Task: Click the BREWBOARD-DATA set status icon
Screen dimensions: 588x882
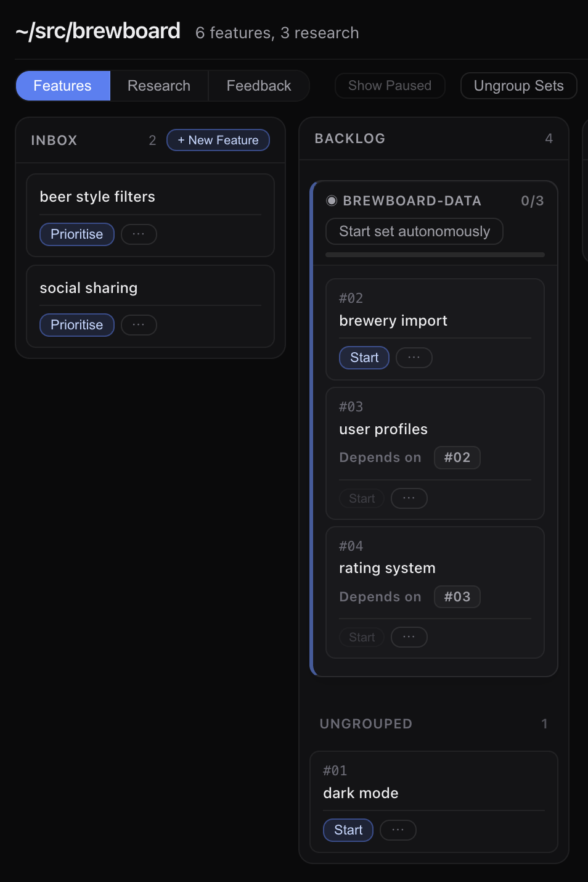Action: pyautogui.click(x=332, y=200)
